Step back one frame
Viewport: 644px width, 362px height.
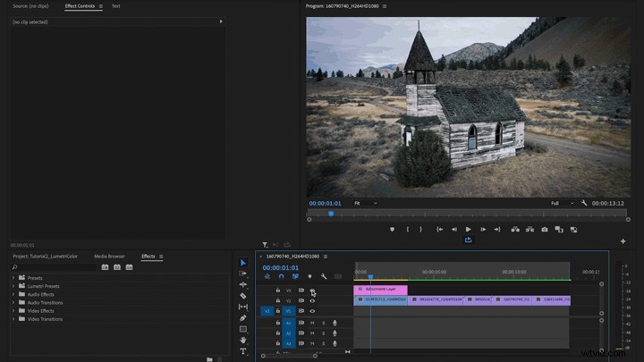(453, 230)
